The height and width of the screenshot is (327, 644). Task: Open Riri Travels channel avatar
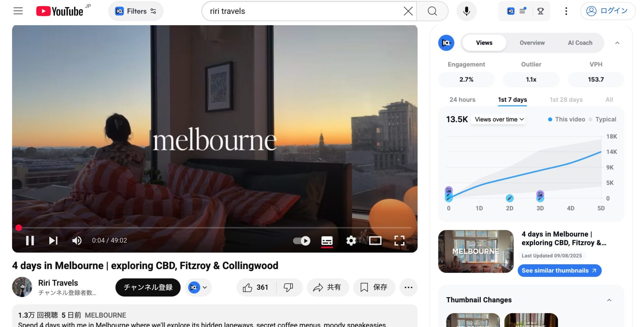22,287
